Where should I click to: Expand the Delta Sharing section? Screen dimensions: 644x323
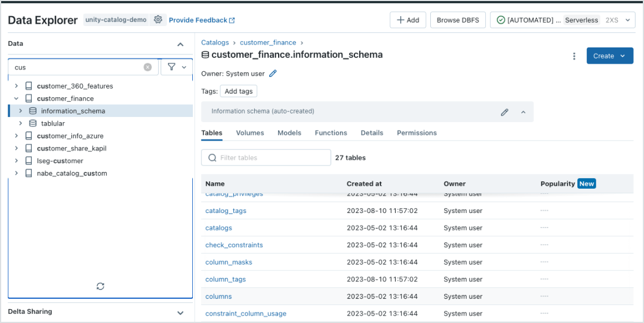coord(180,312)
